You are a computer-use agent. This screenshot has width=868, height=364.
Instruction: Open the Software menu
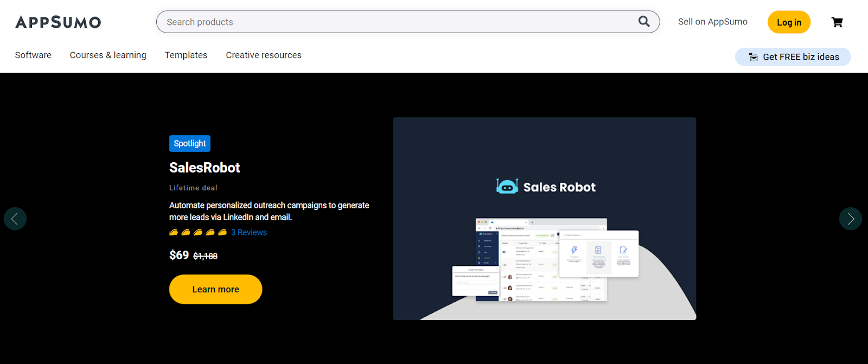point(33,55)
